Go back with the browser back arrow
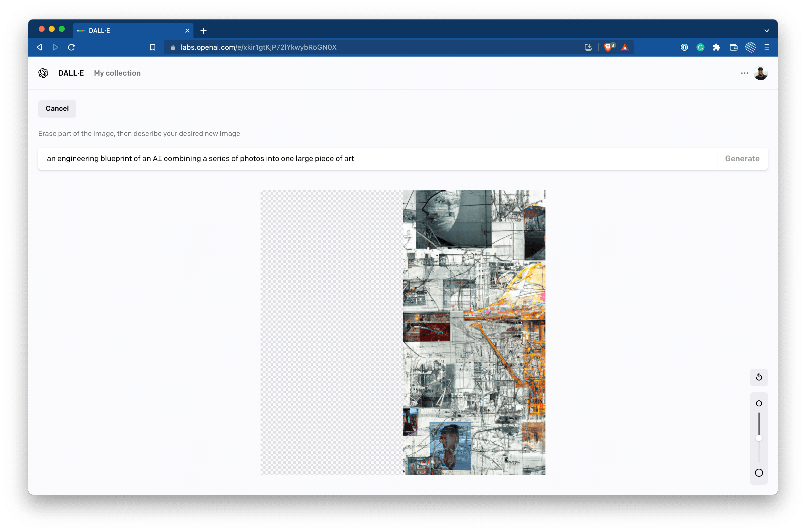Viewport: 806px width, 532px height. 40,47
